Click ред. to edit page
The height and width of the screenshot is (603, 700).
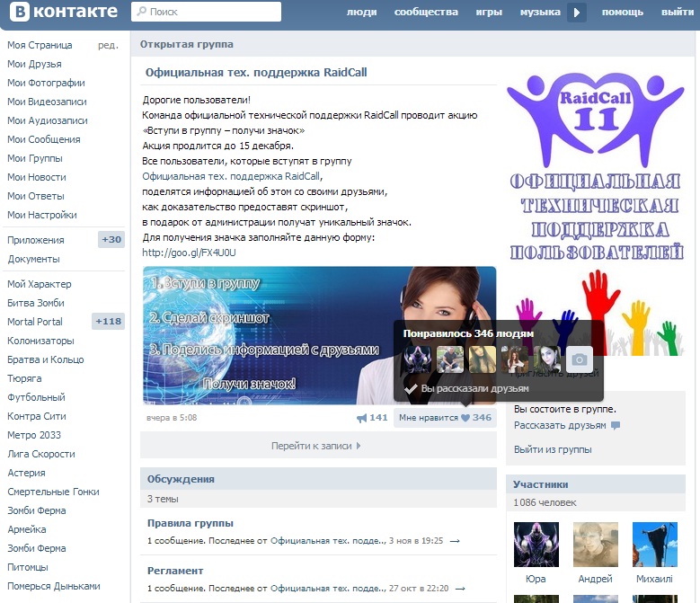pyautogui.click(x=109, y=45)
